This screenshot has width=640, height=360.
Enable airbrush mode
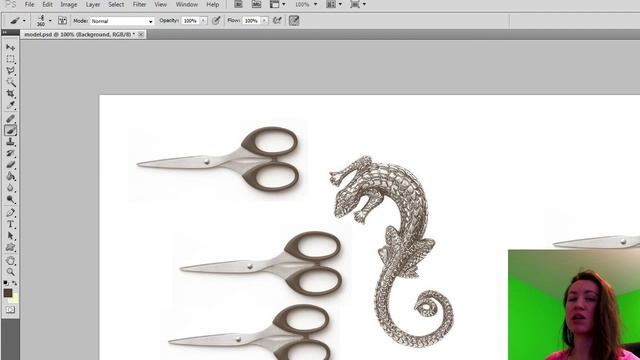(277, 20)
